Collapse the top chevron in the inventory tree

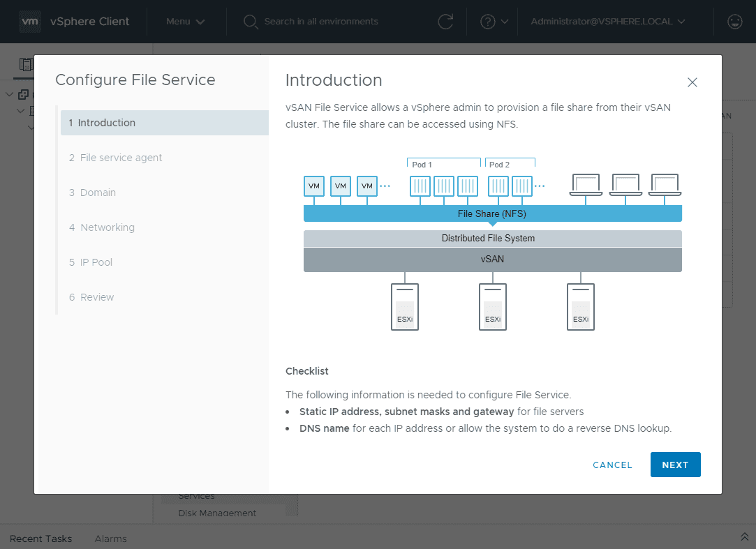(9, 93)
